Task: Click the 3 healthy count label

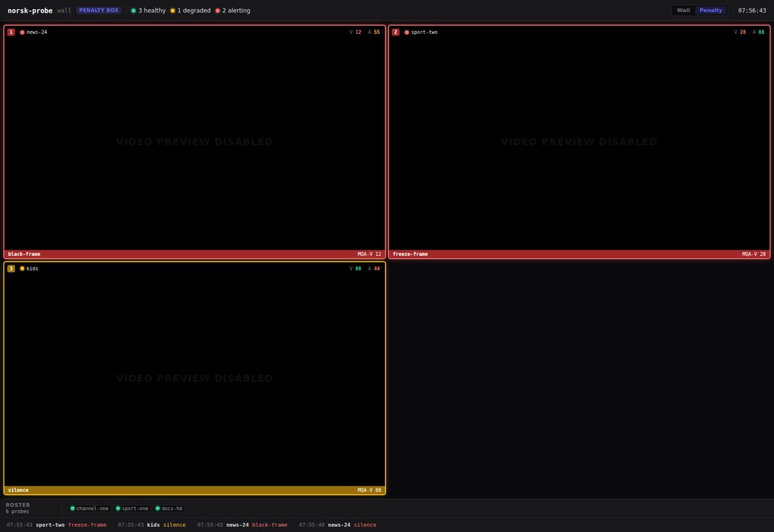Action: pyautogui.click(x=152, y=11)
